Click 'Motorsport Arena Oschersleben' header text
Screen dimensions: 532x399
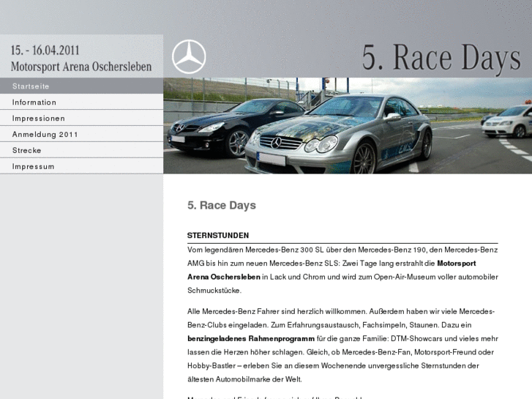(x=81, y=67)
